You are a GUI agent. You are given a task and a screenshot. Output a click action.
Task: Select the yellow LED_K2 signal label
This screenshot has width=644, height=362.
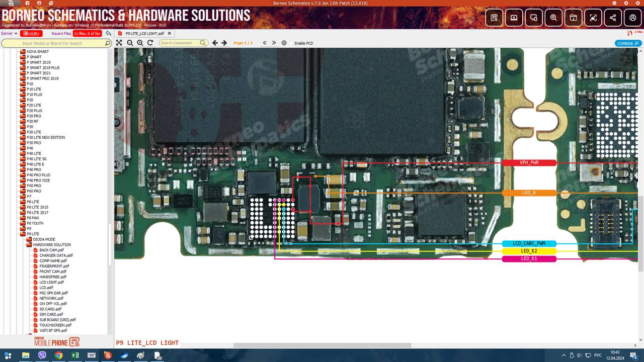[x=529, y=251]
